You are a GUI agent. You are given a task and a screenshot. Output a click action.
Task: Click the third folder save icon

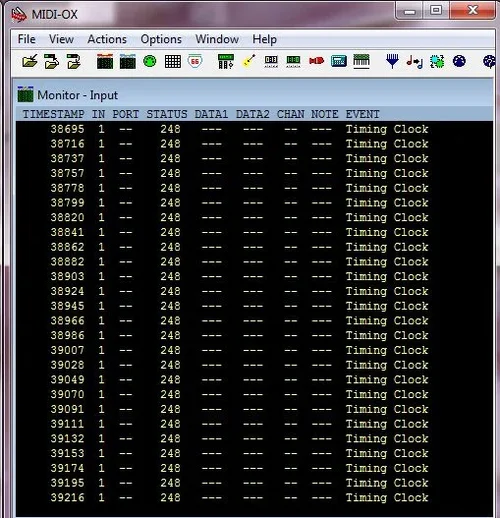click(x=74, y=61)
